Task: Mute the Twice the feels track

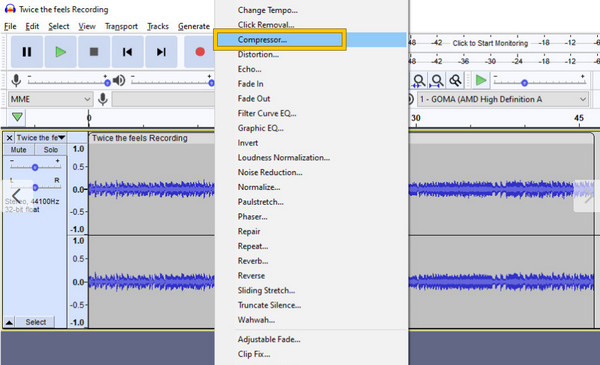Action: tap(18, 150)
